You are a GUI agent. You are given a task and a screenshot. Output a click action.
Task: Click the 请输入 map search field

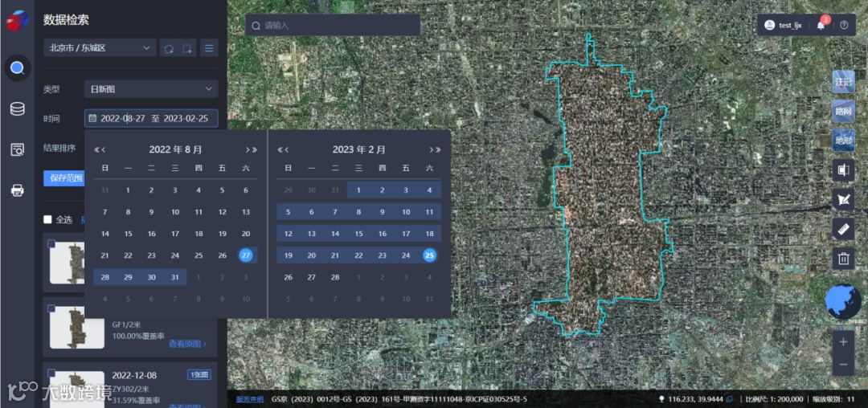pyautogui.click(x=333, y=26)
